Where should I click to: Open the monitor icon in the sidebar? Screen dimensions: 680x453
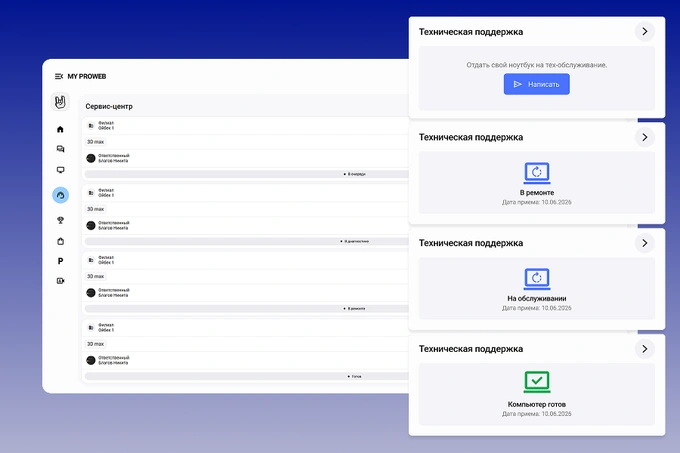pyautogui.click(x=60, y=170)
